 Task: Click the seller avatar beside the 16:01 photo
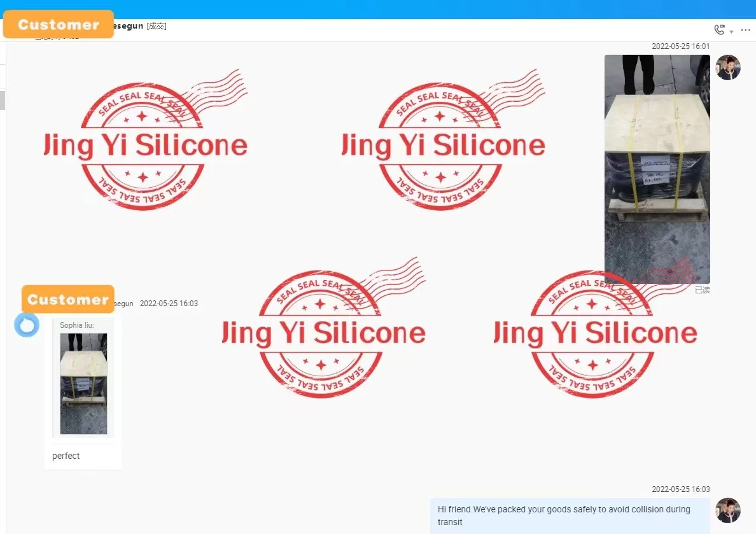727,67
